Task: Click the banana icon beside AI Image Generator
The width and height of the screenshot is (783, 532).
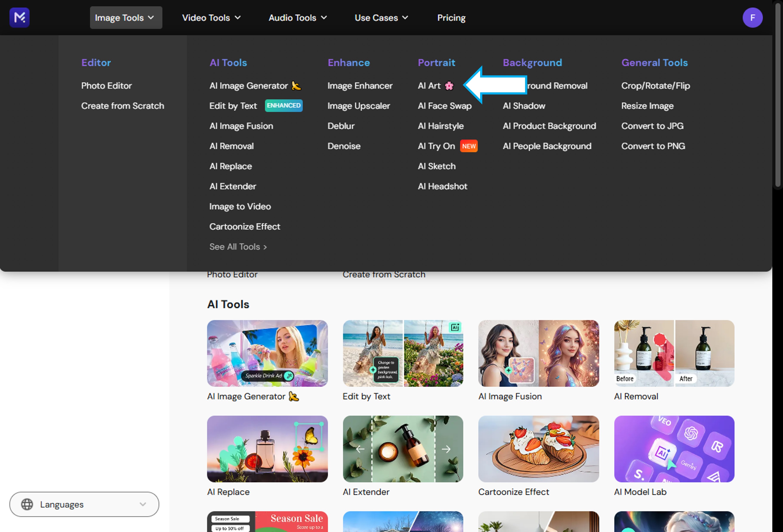Action: point(296,86)
